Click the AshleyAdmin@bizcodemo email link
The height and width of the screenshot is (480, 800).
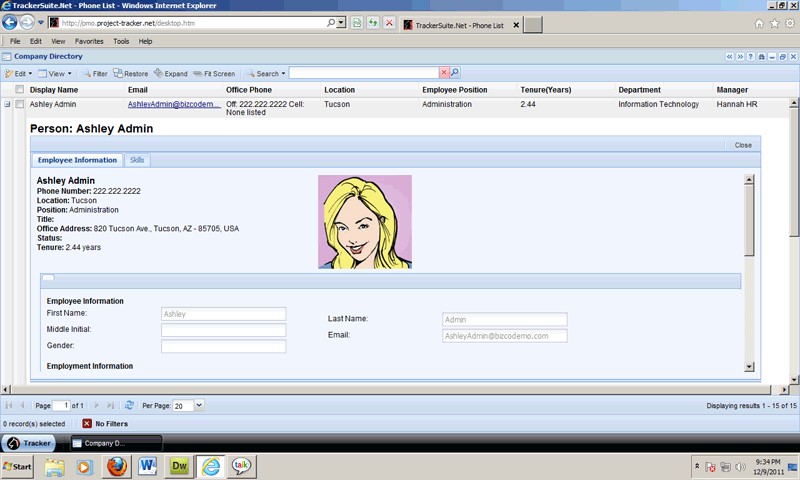point(174,104)
